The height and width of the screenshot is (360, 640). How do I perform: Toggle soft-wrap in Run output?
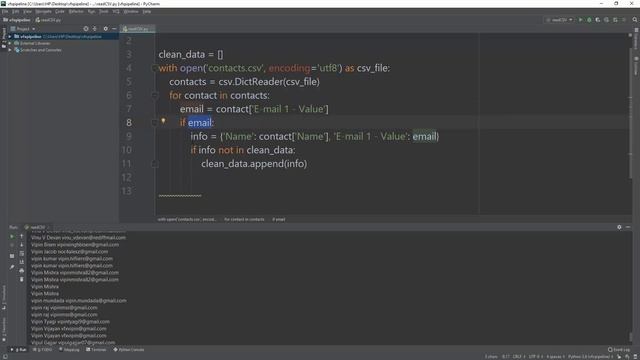pos(22,253)
